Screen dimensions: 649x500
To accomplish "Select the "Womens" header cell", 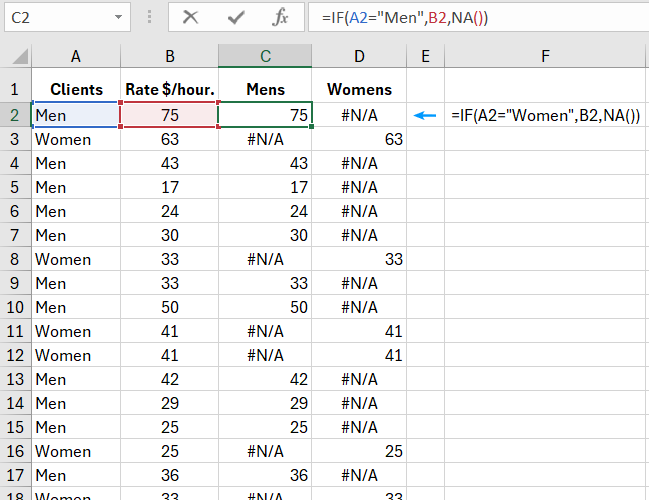I will pyautogui.click(x=359, y=89).
